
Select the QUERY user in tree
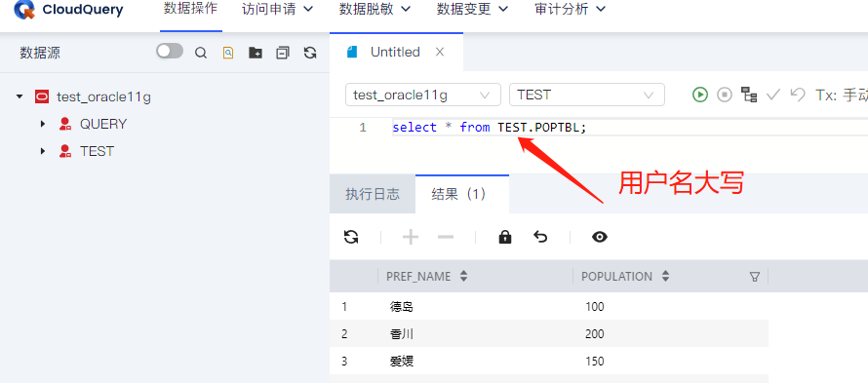[103, 124]
